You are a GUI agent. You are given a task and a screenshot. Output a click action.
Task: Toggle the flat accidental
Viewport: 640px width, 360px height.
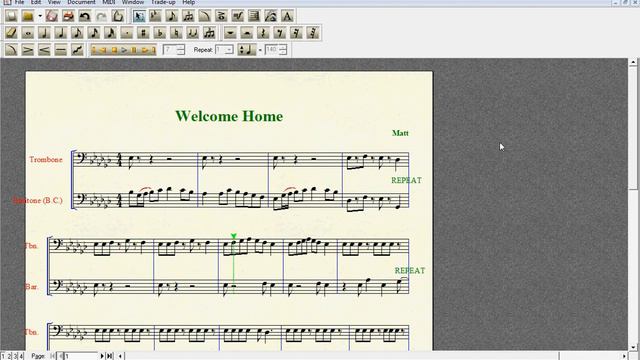160,33
